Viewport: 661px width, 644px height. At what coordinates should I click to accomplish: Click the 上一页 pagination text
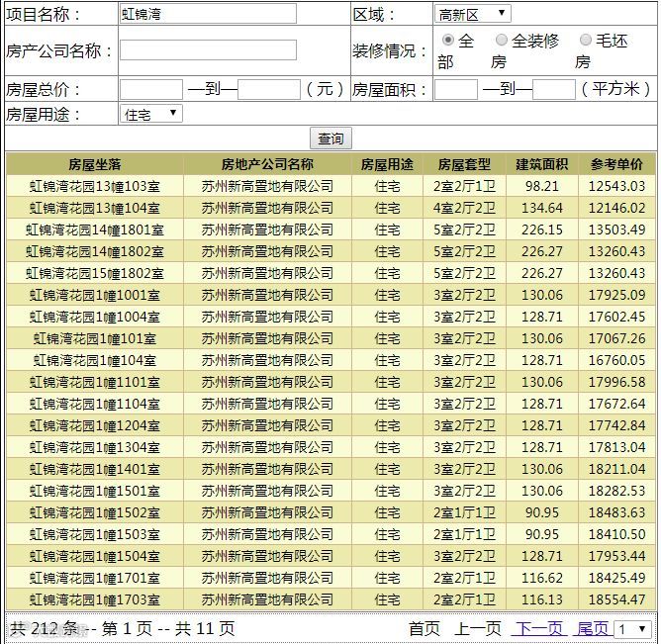[x=478, y=628]
